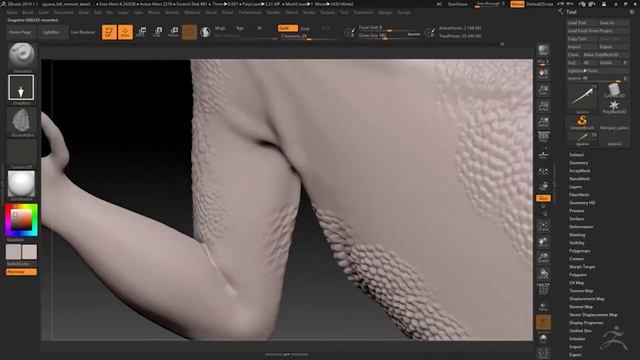This screenshot has width=640, height=360.
Task: Expand the Masking section
Action: coord(577,235)
